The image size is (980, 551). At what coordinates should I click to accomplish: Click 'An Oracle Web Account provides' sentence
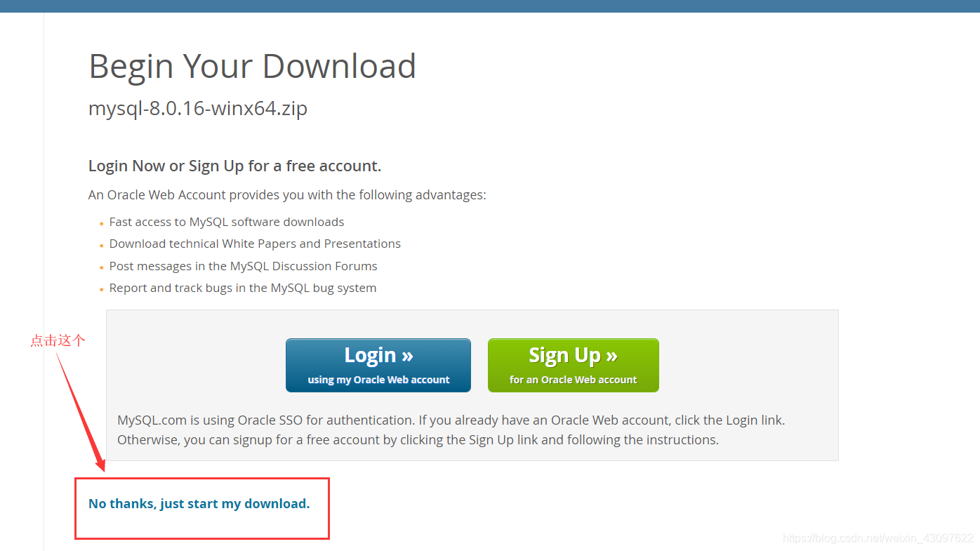(287, 194)
